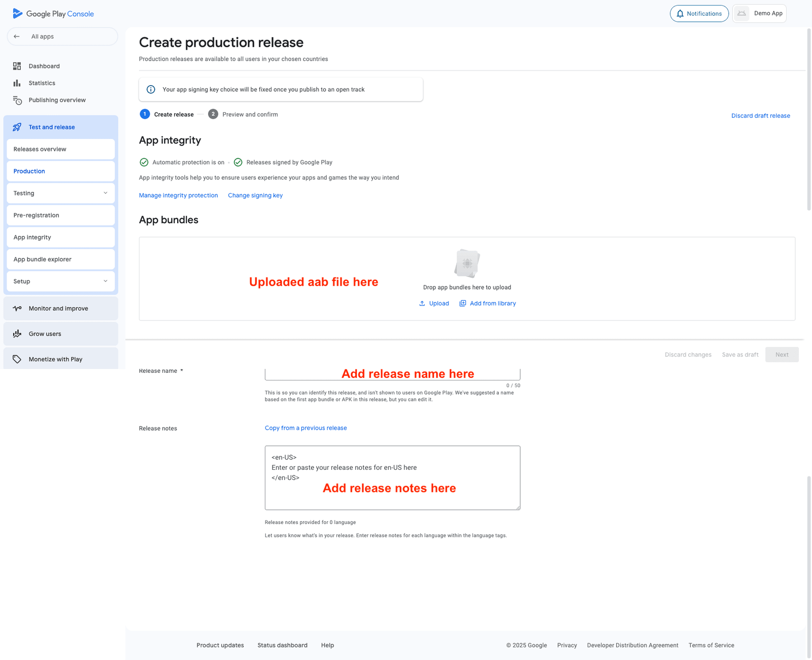Image resolution: width=812 pixels, height=660 pixels.
Task: Open Pre-registration page
Action: tap(61, 216)
